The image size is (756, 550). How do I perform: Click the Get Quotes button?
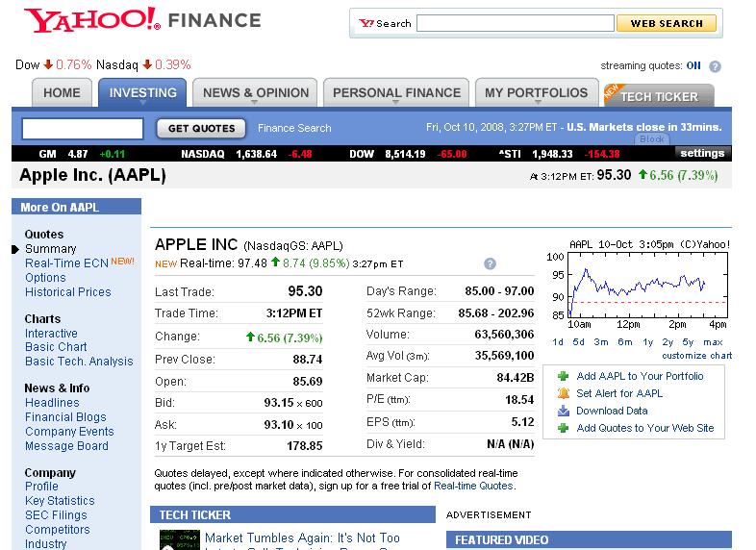point(202,128)
